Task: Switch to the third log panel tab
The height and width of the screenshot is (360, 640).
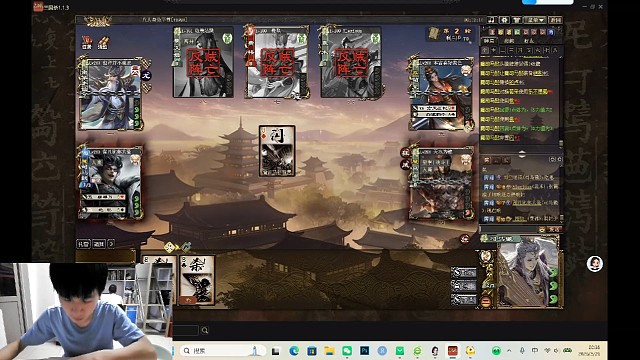Action: point(529,41)
